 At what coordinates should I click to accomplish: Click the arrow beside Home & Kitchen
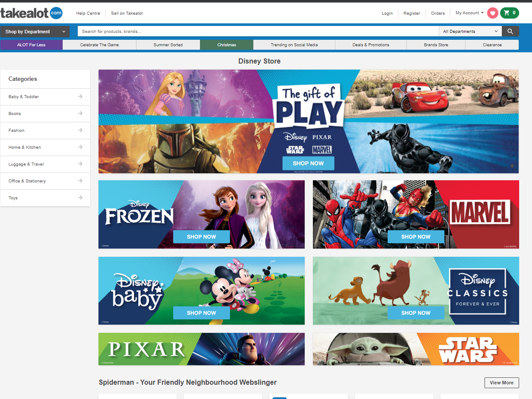point(80,147)
